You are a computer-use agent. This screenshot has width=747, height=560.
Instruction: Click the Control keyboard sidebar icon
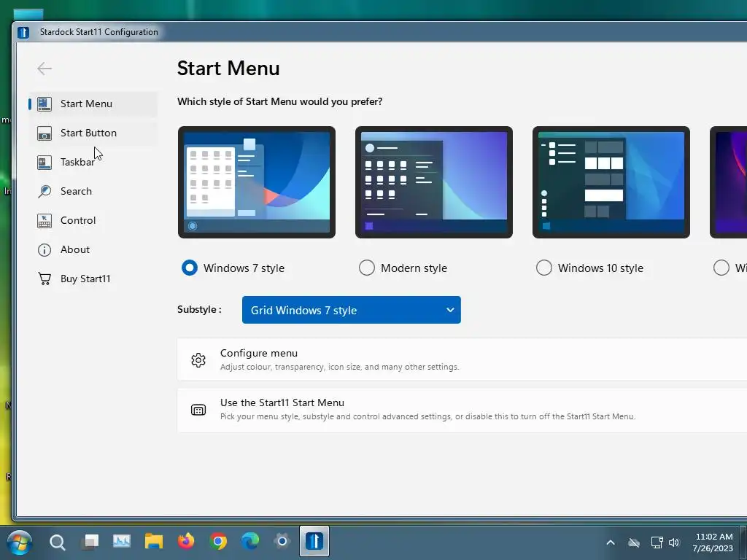point(44,220)
